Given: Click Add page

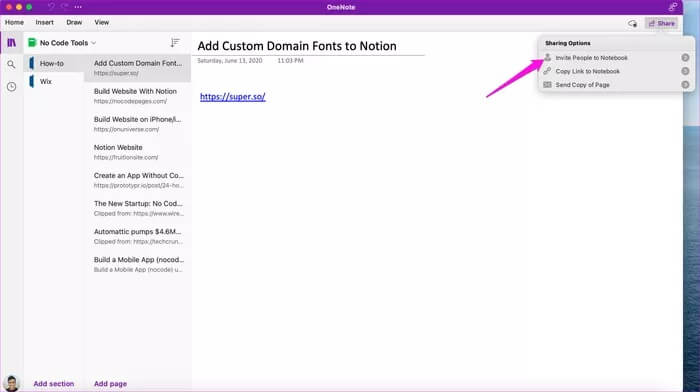Looking at the screenshot, I should 110,384.
